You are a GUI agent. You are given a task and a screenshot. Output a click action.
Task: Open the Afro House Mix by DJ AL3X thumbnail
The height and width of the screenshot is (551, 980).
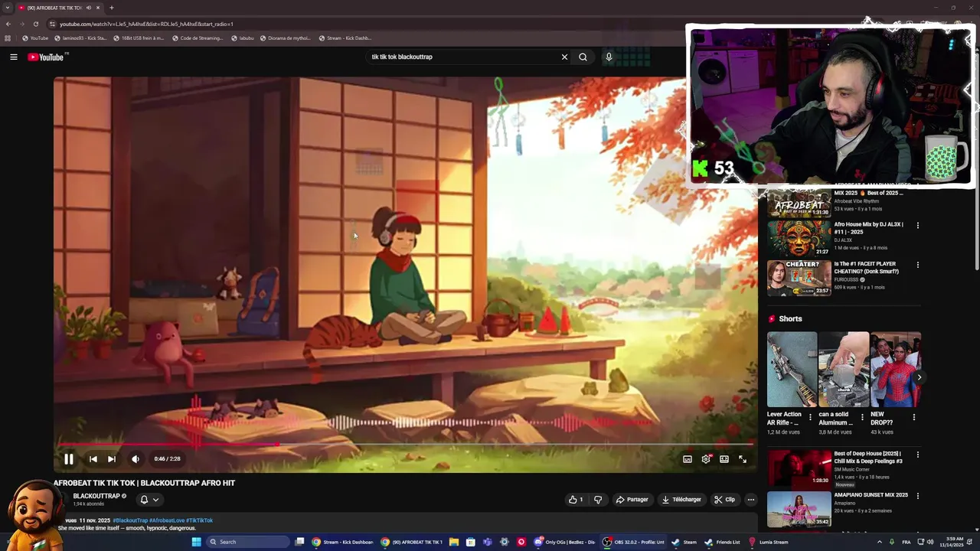[799, 238]
